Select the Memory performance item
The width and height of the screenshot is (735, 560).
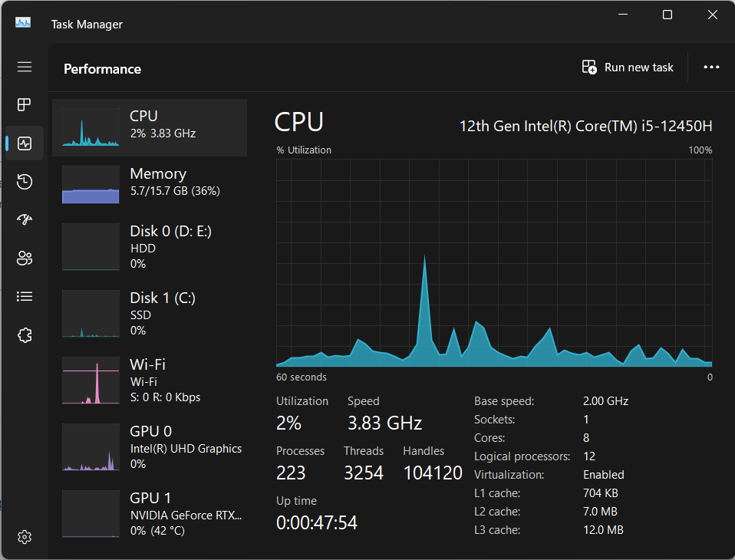pos(150,184)
